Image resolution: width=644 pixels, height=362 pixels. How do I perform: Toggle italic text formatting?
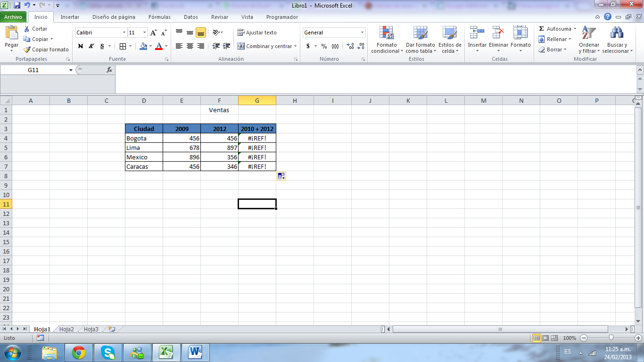[x=91, y=46]
